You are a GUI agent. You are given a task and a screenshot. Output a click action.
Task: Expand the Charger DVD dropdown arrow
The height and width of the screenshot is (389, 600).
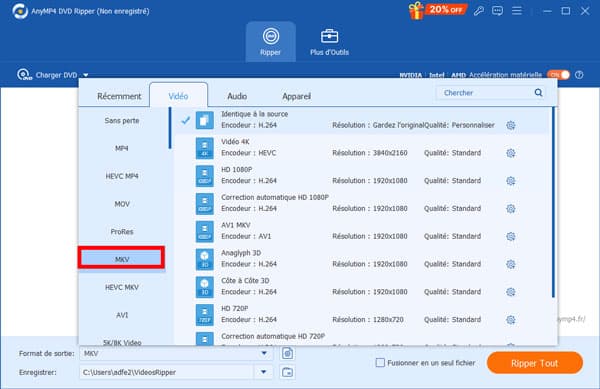(x=86, y=75)
